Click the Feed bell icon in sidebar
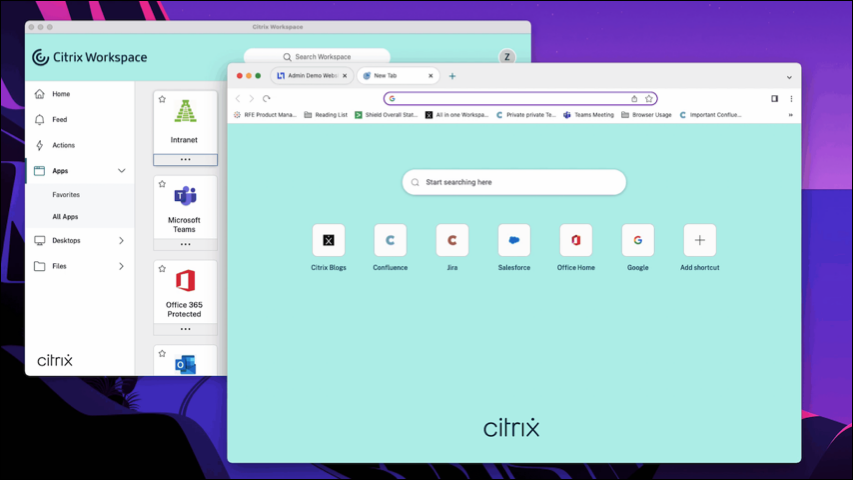 point(39,119)
